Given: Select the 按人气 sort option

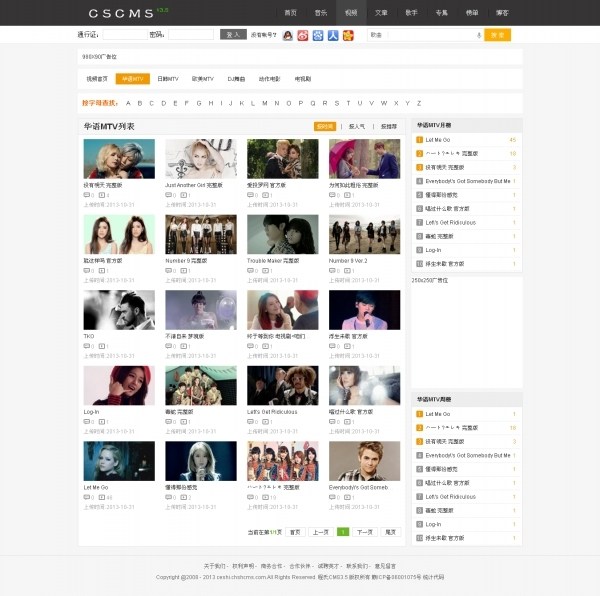Looking at the screenshot, I should click(x=356, y=127).
